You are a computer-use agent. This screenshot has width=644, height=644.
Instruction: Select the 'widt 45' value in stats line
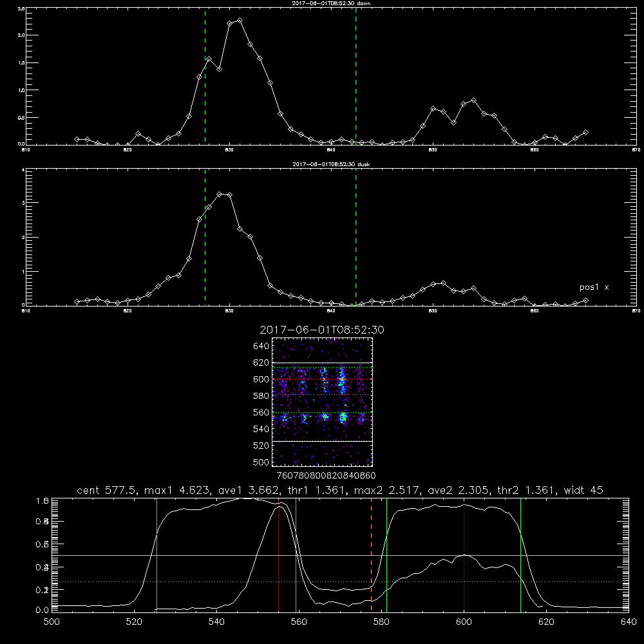583,490
